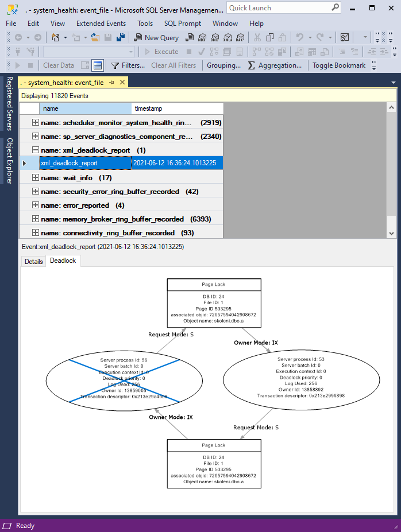Open the Aggregation dialog

coord(275,65)
